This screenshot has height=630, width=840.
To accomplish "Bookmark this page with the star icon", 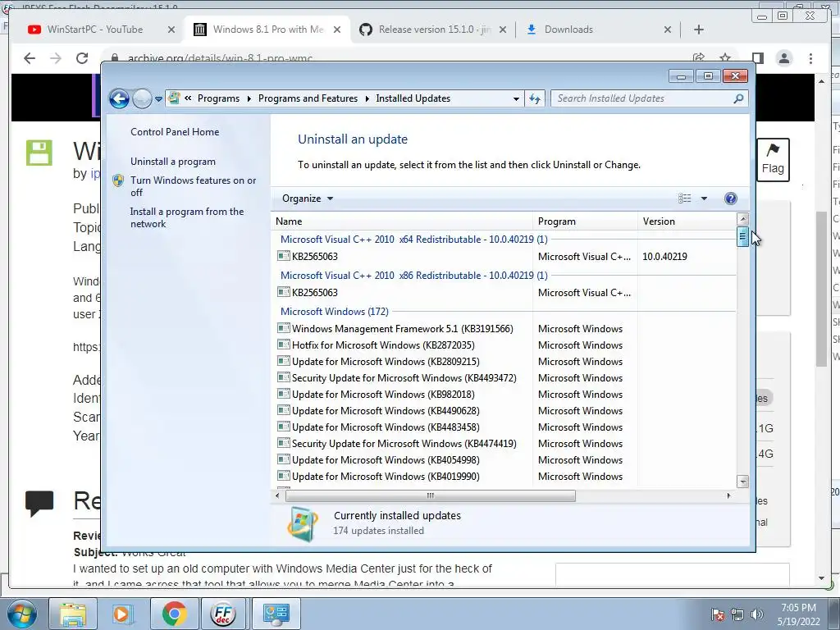I will [x=725, y=58].
